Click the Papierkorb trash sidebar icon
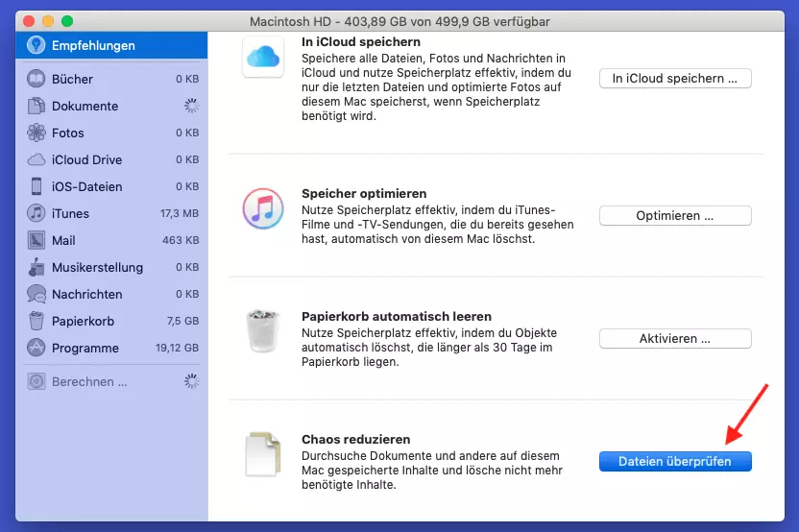 pyautogui.click(x=36, y=321)
